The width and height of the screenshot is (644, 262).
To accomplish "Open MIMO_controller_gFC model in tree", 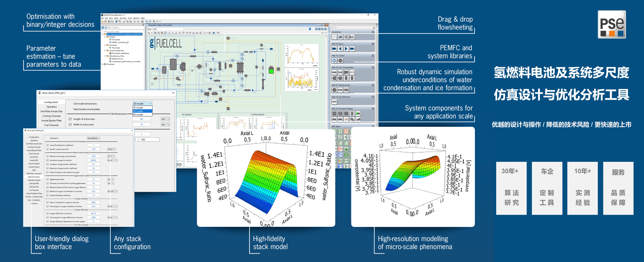I will click(x=121, y=43).
